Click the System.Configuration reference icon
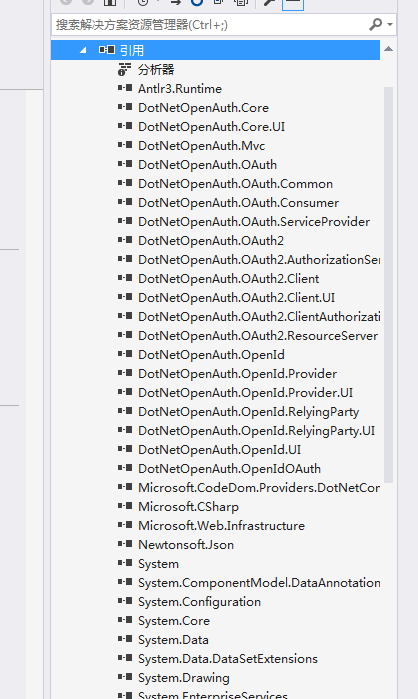418x699 pixels. (x=125, y=601)
